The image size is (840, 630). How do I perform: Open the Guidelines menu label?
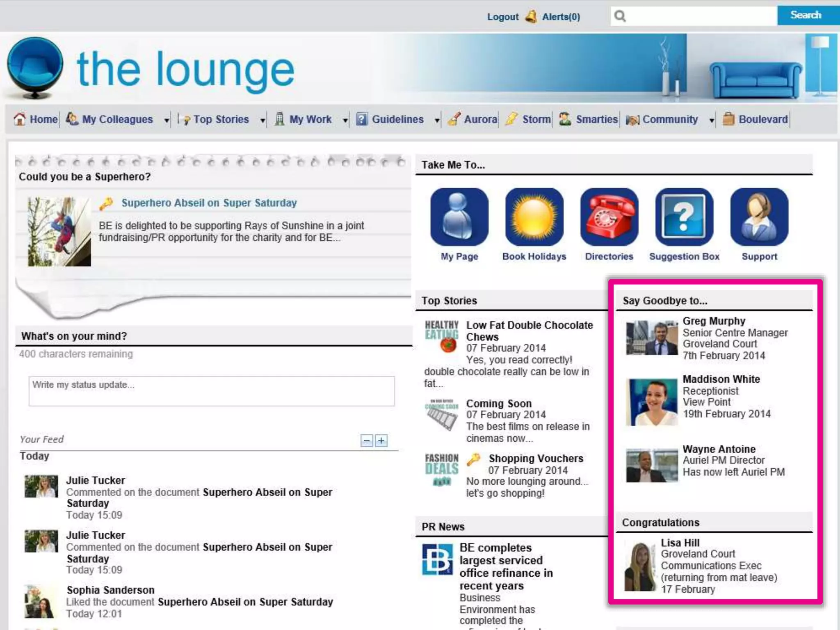pyautogui.click(x=398, y=119)
